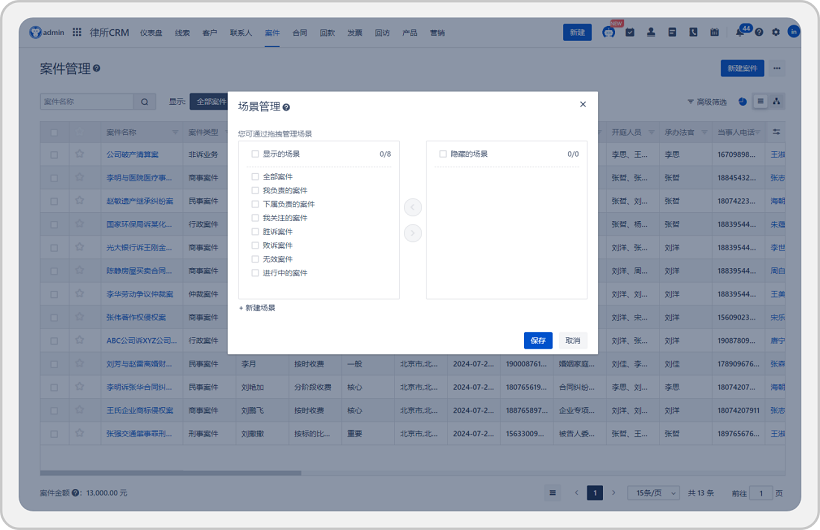Check the 隐藏的场景 select-all checkbox
The width and height of the screenshot is (820, 530).
click(443, 154)
